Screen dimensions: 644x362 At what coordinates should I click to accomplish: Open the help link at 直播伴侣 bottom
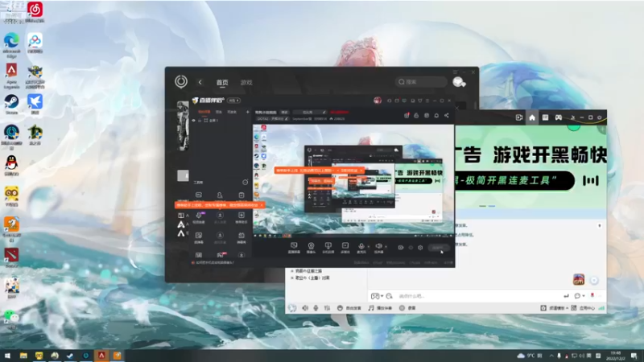point(213,262)
